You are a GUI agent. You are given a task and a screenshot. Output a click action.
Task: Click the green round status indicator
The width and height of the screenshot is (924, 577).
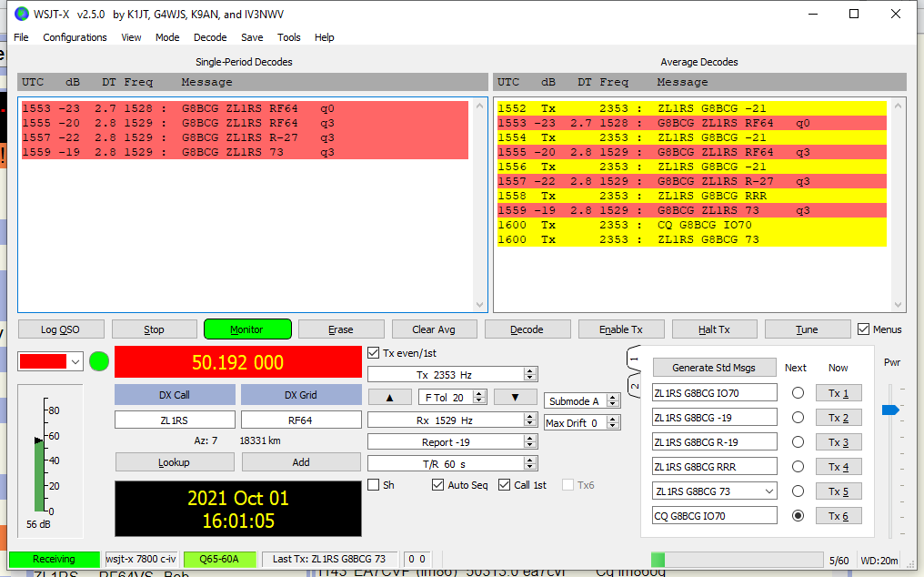(99, 361)
